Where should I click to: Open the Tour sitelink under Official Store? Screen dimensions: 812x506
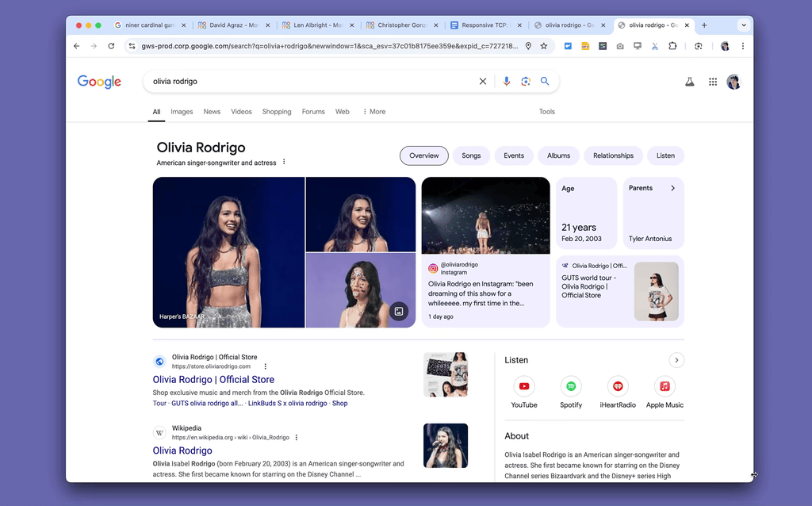[159, 404]
